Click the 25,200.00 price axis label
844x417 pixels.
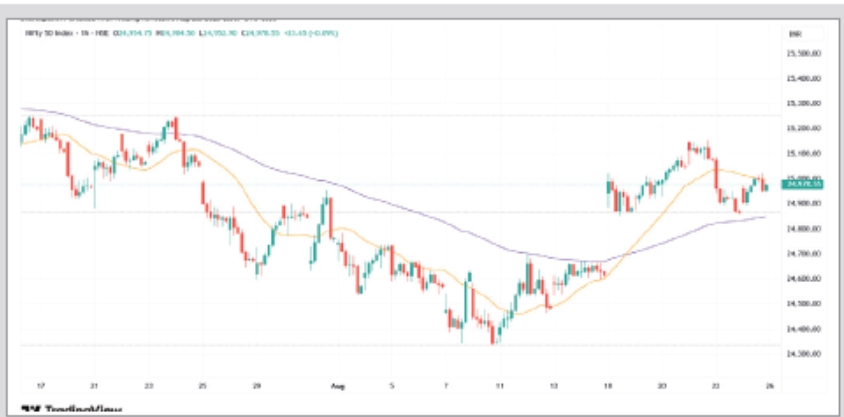pos(804,128)
